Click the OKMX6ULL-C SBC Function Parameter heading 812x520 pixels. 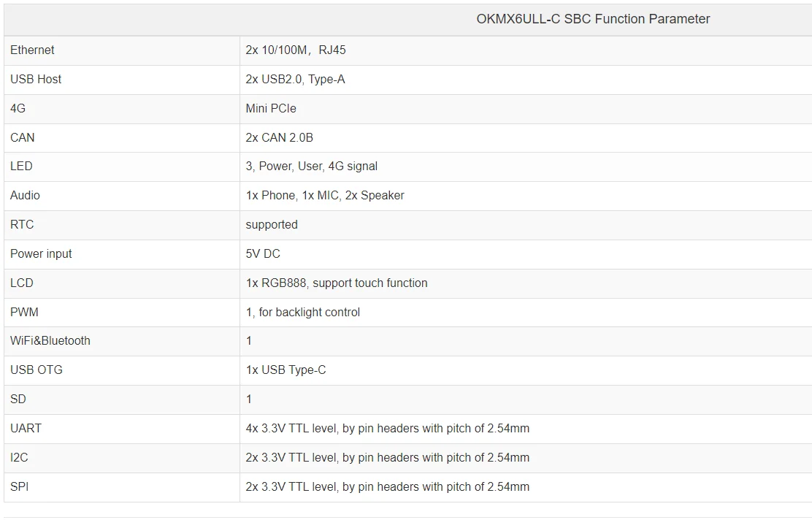(x=593, y=20)
